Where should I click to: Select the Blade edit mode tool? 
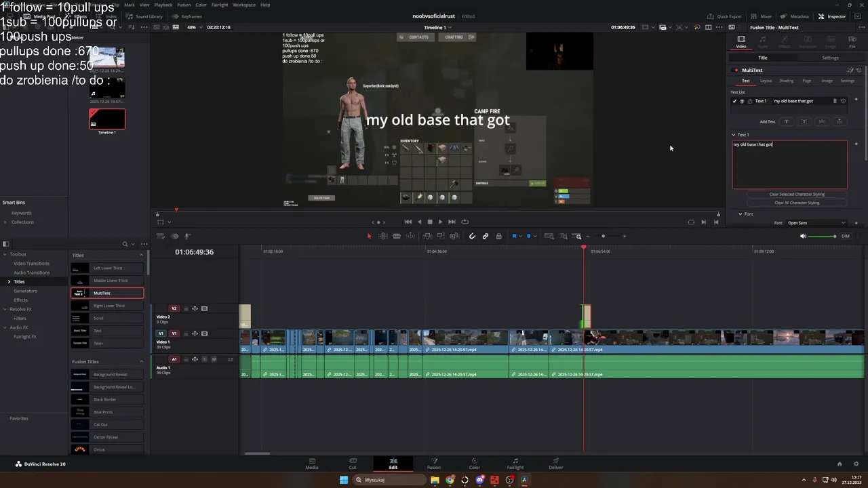click(x=397, y=236)
